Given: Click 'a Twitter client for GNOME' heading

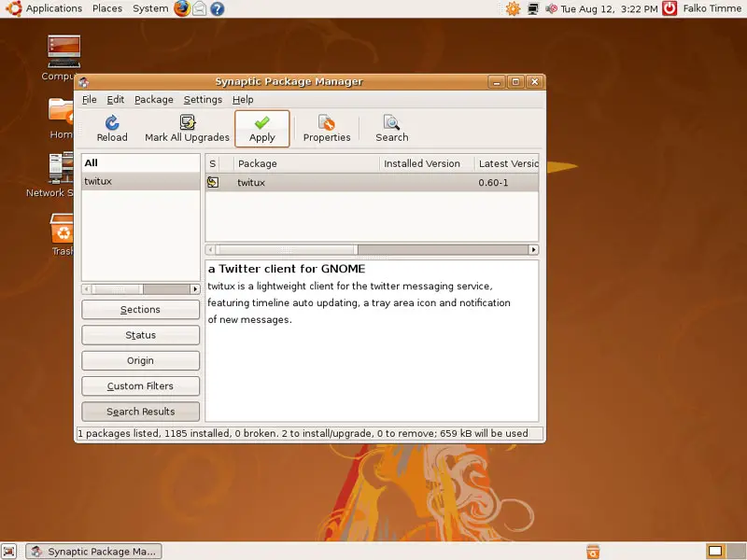Looking at the screenshot, I should [x=287, y=269].
